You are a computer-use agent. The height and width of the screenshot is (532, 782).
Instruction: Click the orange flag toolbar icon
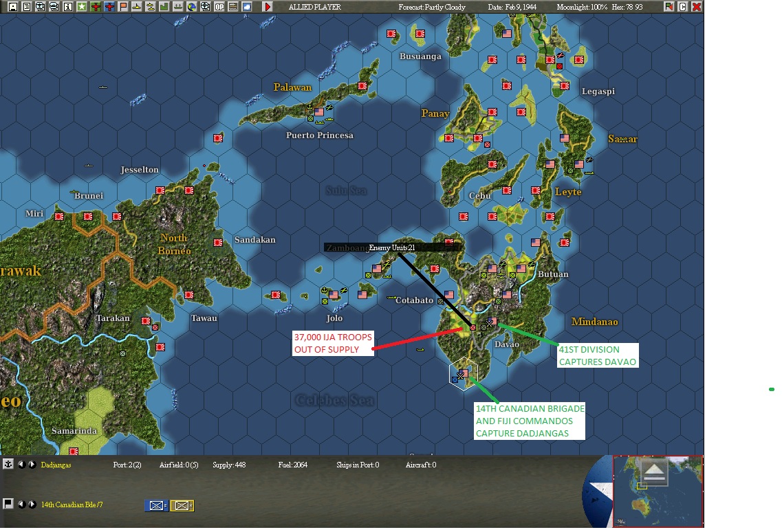[x=122, y=7]
